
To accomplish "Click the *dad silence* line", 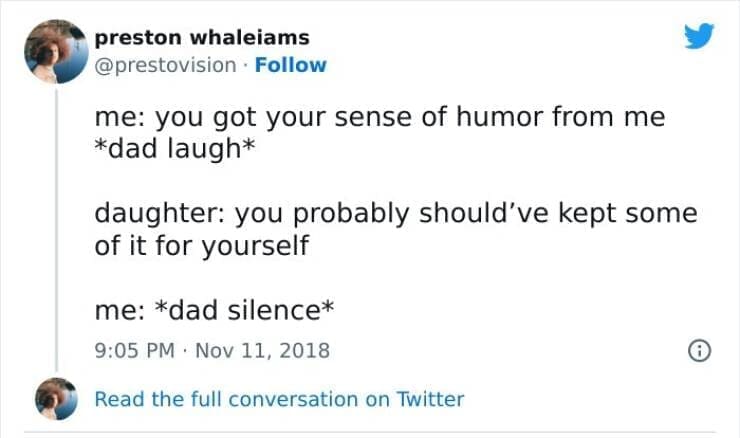I will click(214, 311).
